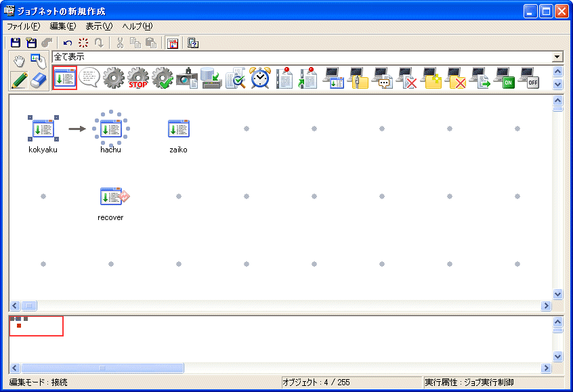The width and height of the screenshot is (573, 392).
Task: Select the alarm clock icon
Action: (x=260, y=77)
